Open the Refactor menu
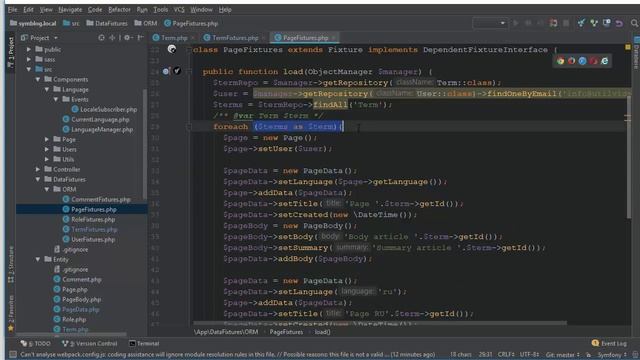Image resolution: width=640 pixels, height=360 pixels. coord(119,9)
